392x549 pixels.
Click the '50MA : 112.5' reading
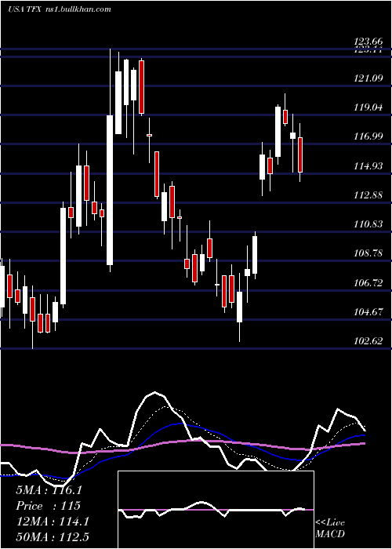click(x=53, y=536)
